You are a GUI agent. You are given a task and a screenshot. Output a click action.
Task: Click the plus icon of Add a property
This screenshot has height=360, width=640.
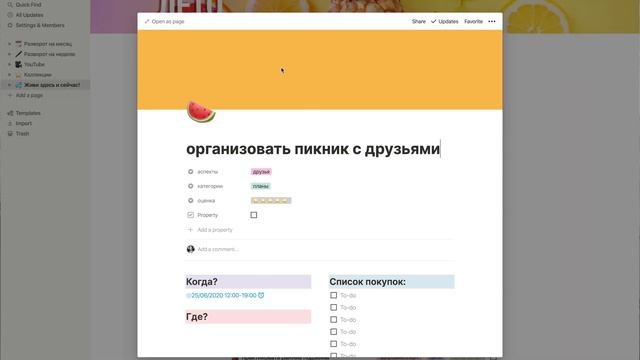point(191,230)
